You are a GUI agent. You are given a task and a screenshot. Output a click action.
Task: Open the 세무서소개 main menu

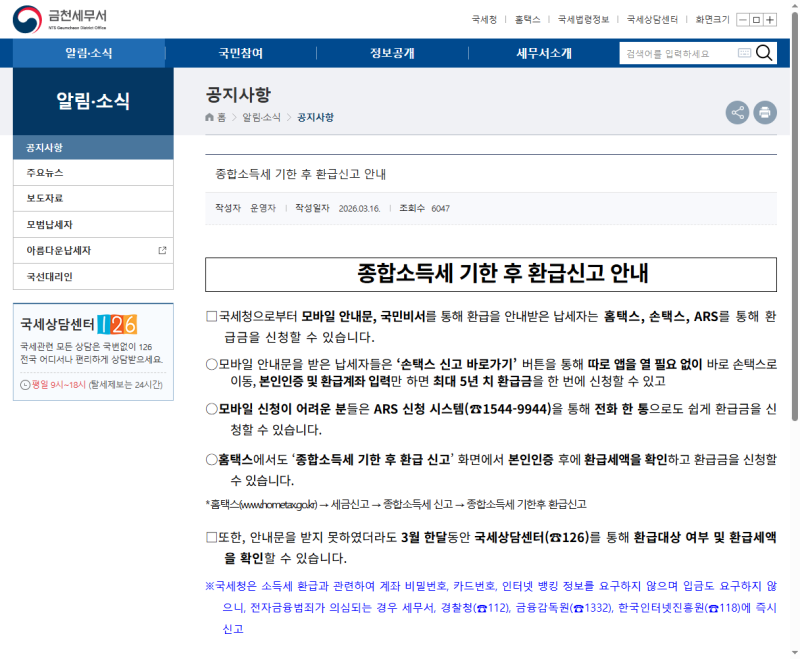[544, 53]
